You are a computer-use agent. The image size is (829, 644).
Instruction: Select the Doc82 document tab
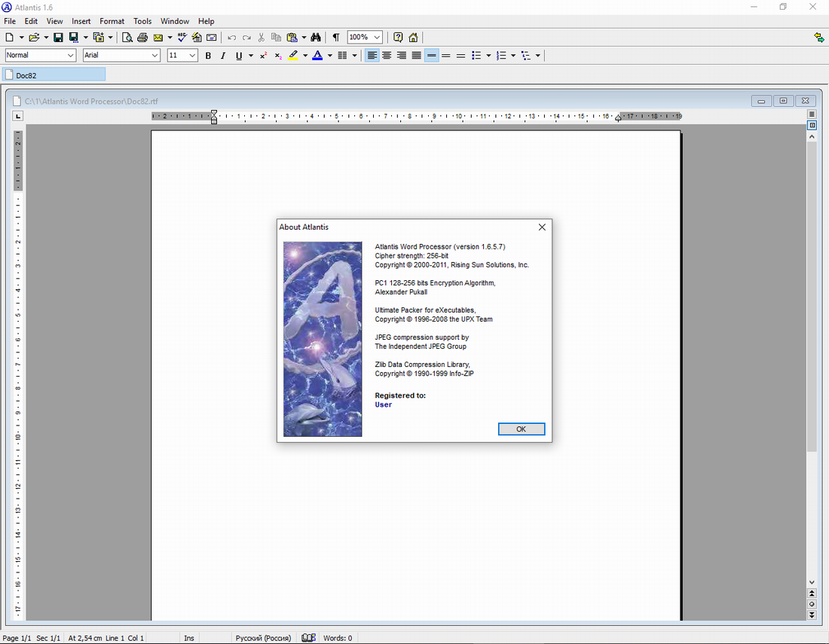pos(54,75)
